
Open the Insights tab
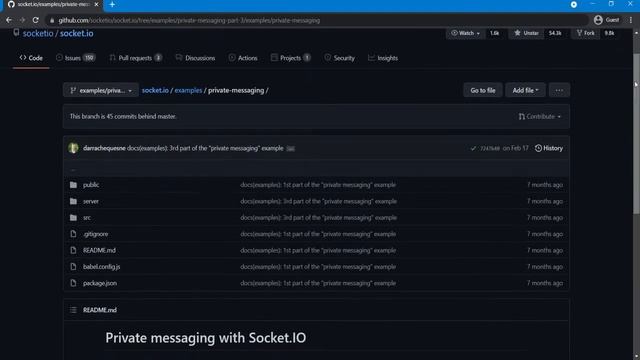pyautogui.click(x=383, y=58)
